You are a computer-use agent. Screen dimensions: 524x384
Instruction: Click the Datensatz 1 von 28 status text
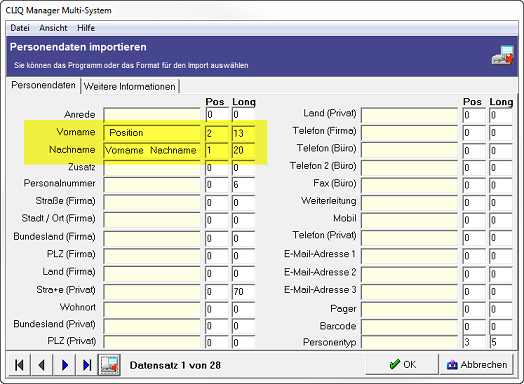175,365
